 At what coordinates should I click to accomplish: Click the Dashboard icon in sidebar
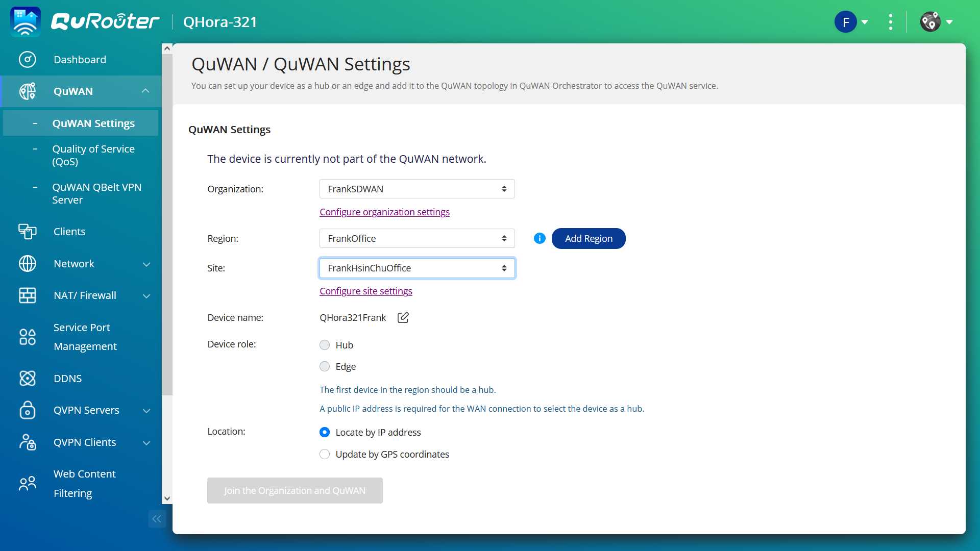tap(28, 59)
